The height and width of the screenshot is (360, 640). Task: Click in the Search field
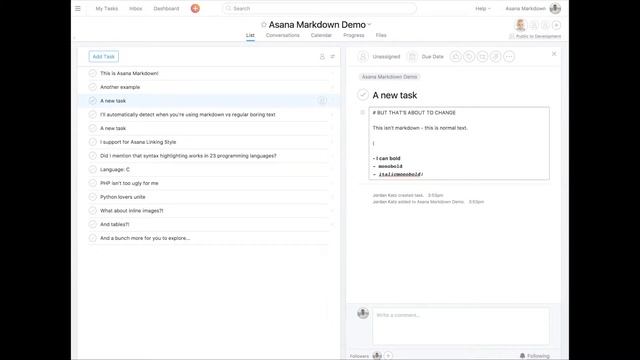coord(319,8)
